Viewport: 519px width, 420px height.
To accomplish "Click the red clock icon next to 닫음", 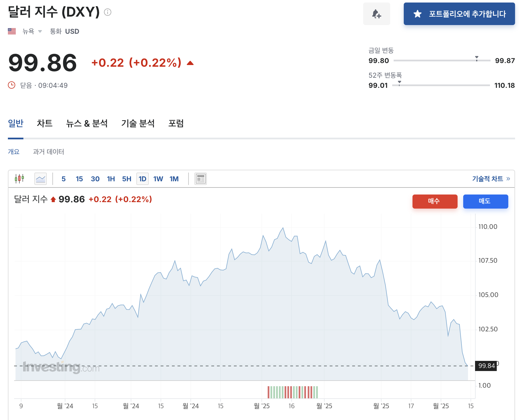I will (12, 85).
